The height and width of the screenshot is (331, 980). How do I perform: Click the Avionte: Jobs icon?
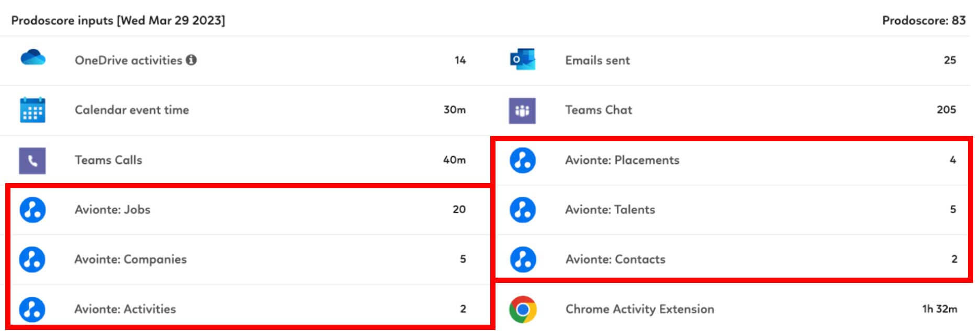[x=32, y=210]
